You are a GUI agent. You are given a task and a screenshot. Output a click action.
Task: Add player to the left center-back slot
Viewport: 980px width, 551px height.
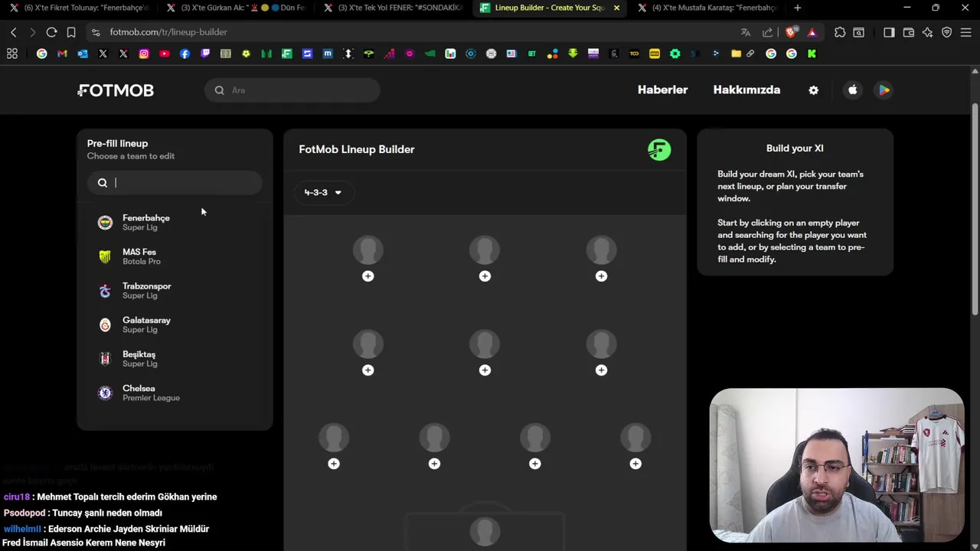click(434, 464)
